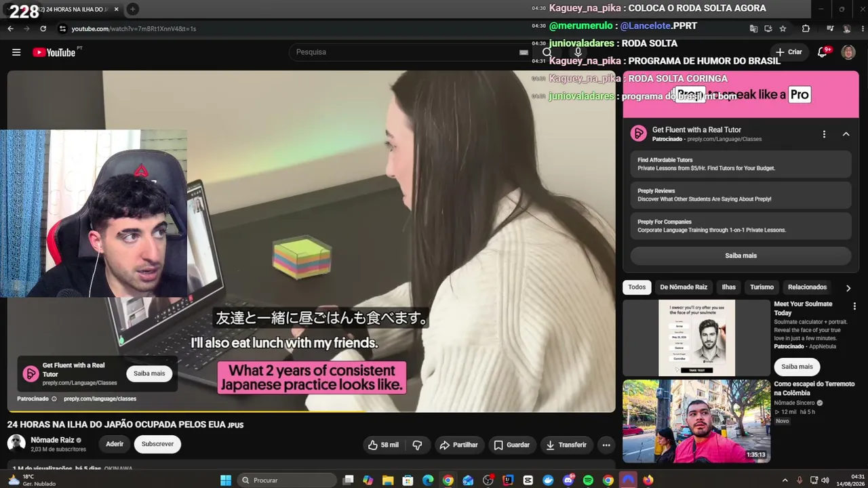Image resolution: width=868 pixels, height=488 pixels.
Task: Bookmark this page with the star icon
Action: (783, 28)
